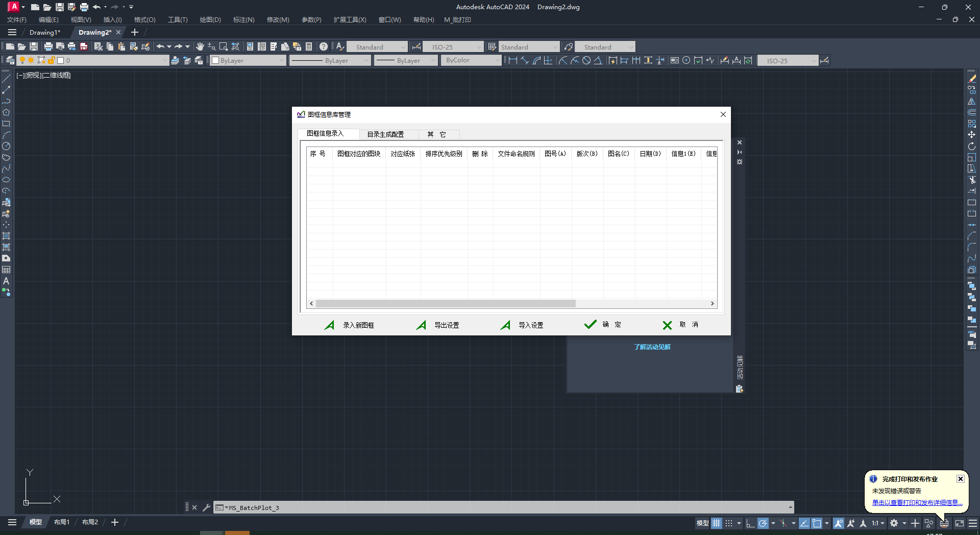Image resolution: width=980 pixels, height=535 pixels.
Task: Select the Line tool in left toolbar
Action: coord(6,79)
